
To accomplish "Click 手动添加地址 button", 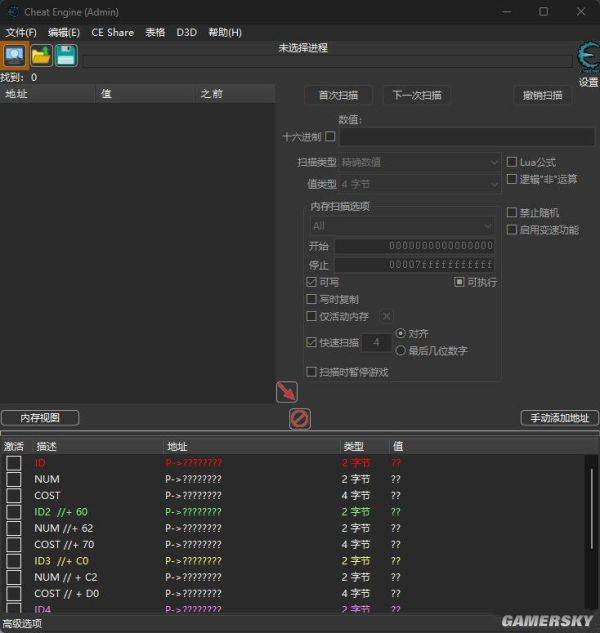I will 560,418.
